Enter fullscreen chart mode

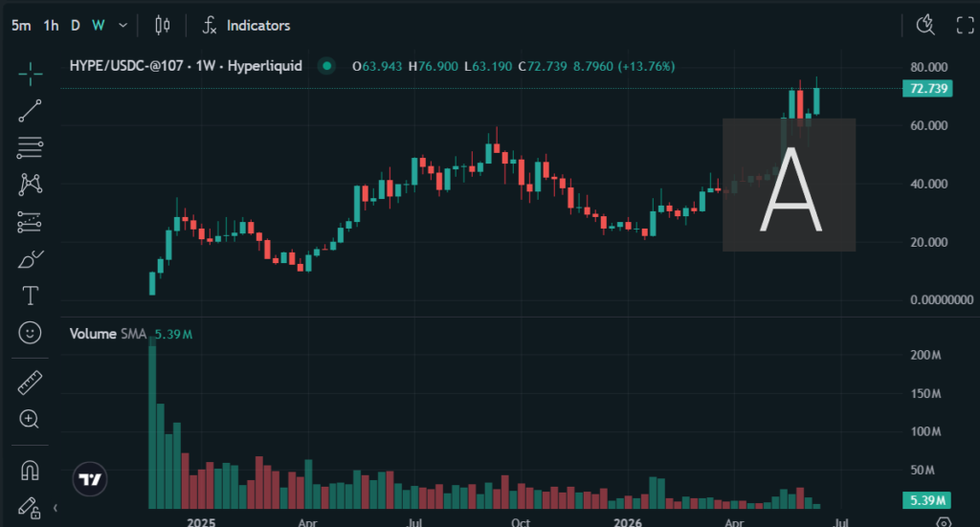tap(966, 25)
